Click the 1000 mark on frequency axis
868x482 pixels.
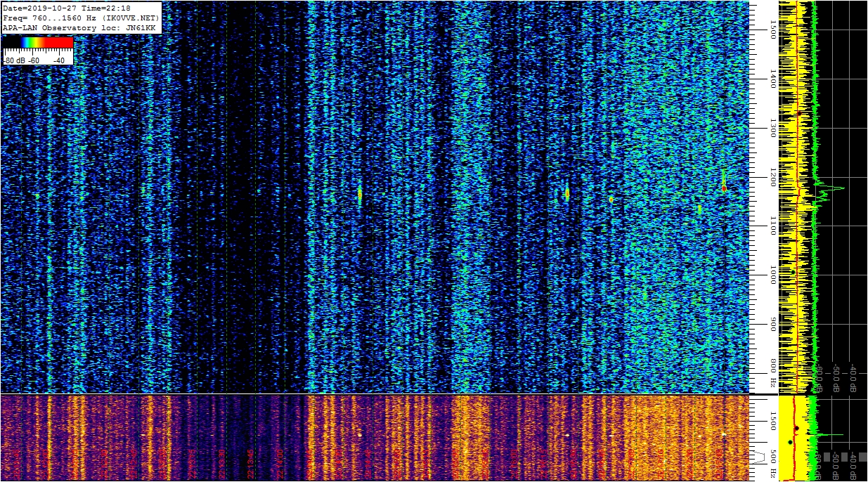[x=773, y=275]
